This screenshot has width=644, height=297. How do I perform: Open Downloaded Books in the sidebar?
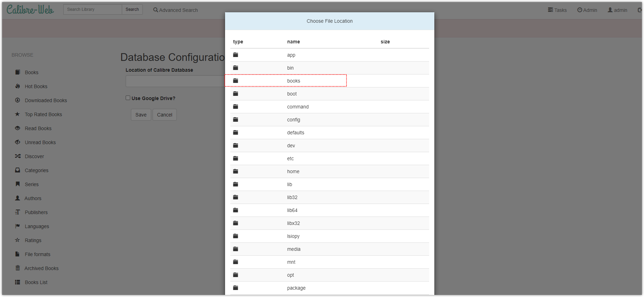click(45, 100)
